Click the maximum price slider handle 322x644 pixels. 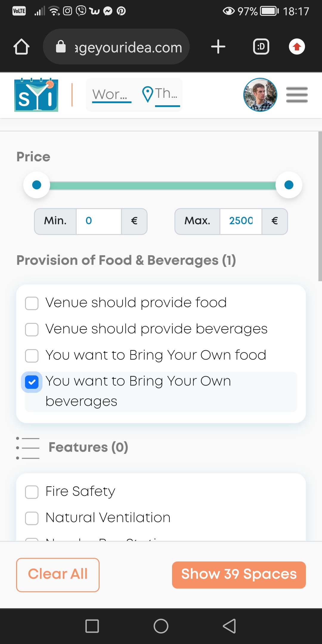289,185
